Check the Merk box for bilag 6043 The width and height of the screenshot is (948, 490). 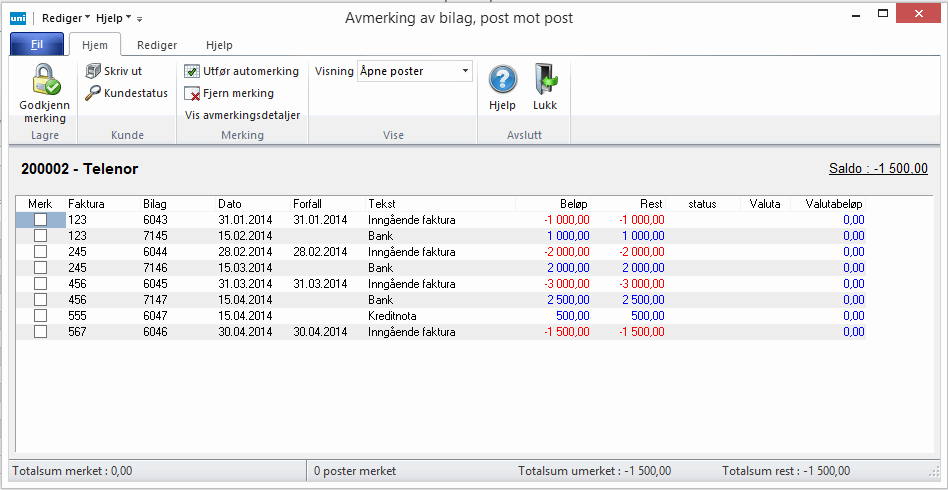41,220
